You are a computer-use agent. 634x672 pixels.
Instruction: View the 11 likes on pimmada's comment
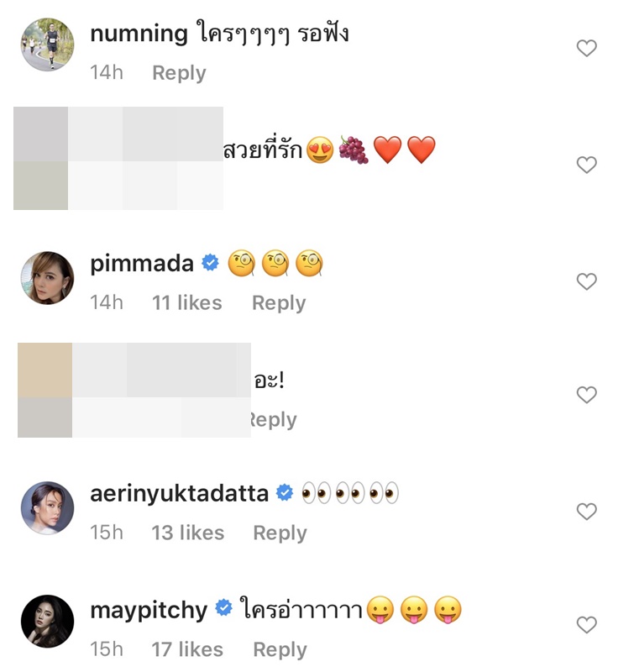(x=186, y=303)
